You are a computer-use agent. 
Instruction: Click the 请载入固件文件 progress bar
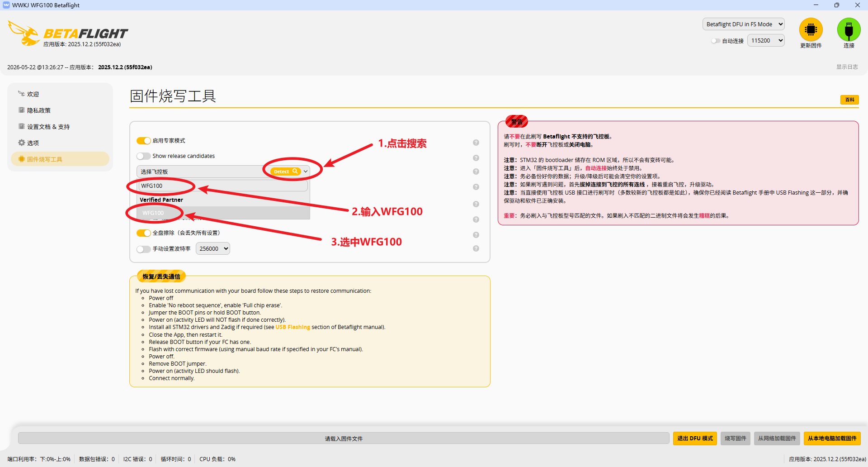coord(344,438)
